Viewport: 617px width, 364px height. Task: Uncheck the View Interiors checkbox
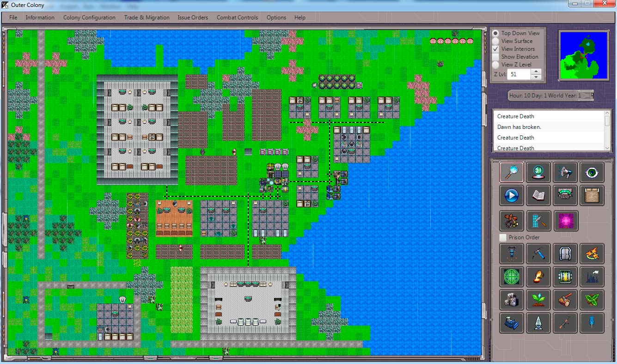pyautogui.click(x=495, y=49)
